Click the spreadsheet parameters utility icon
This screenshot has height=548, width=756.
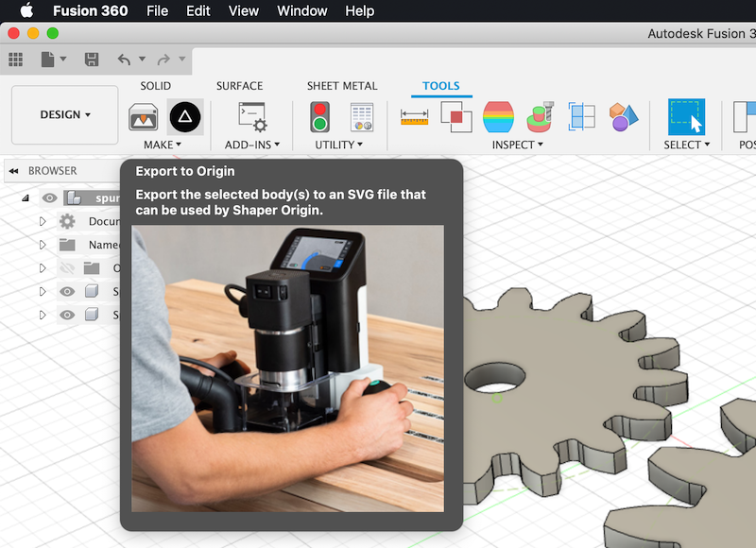click(x=362, y=117)
